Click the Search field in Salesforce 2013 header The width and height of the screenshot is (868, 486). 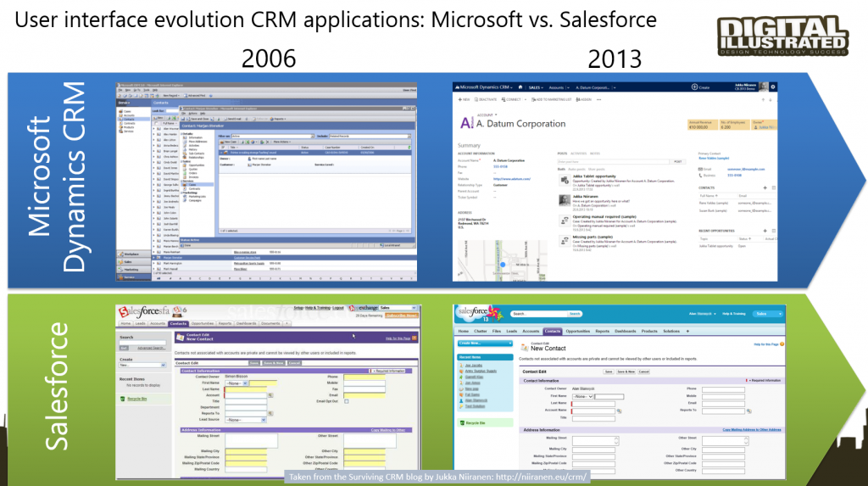(538, 314)
